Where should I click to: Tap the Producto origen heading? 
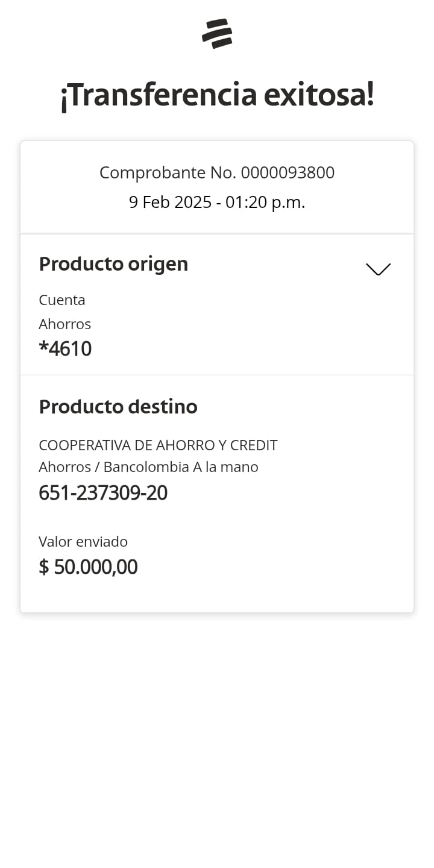click(x=113, y=264)
